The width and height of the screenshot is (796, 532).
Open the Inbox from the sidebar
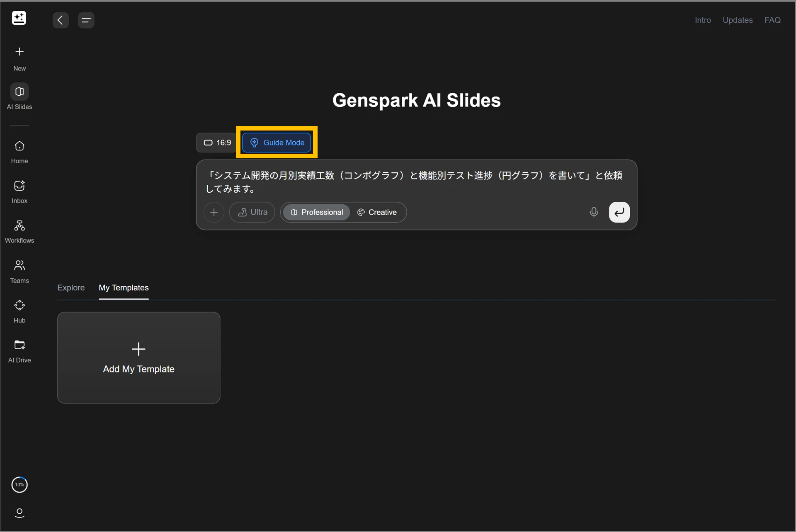click(x=19, y=186)
